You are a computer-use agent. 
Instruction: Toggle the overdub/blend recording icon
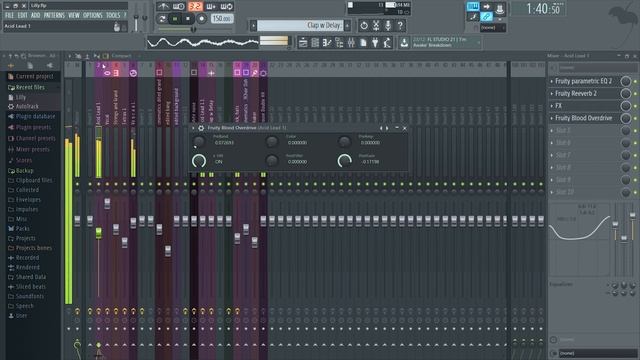[x=211, y=6]
